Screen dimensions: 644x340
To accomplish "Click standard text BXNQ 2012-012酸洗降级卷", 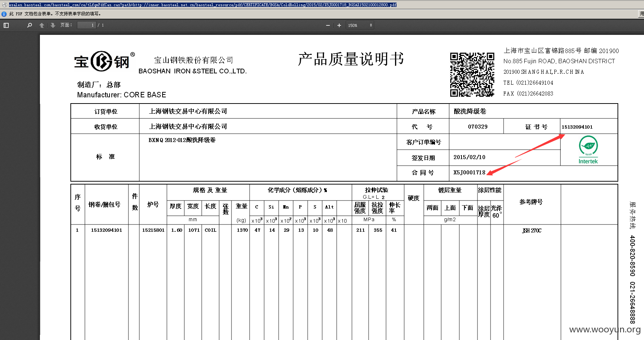I will click(x=182, y=140).
